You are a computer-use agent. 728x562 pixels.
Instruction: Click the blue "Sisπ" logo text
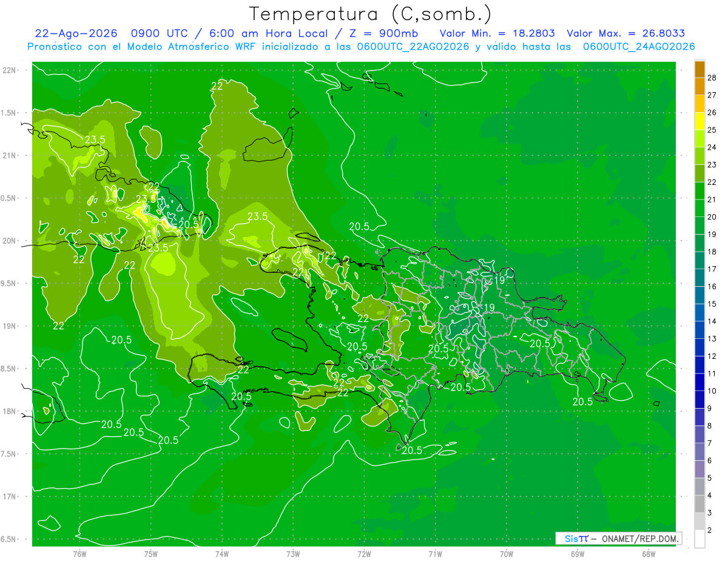576,538
